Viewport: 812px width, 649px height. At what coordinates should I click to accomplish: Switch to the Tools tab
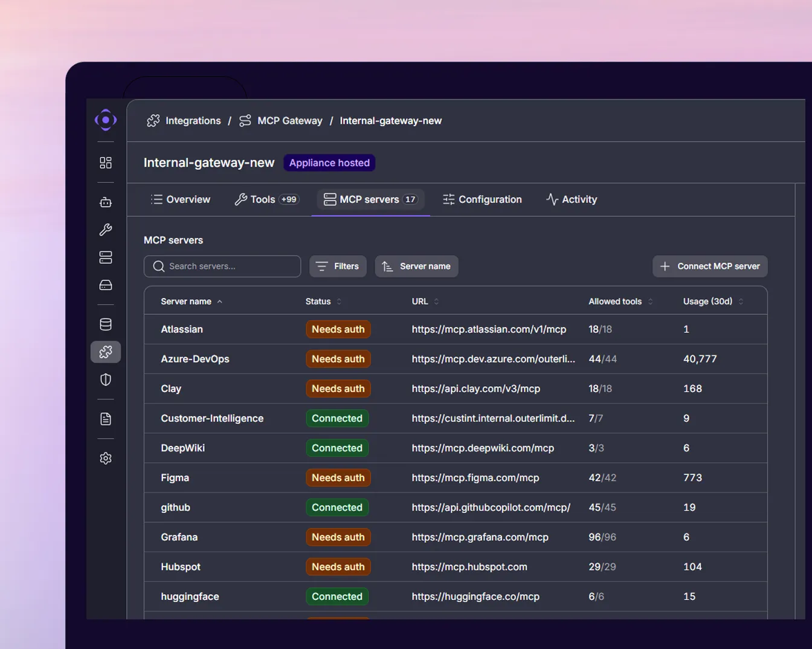point(266,199)
